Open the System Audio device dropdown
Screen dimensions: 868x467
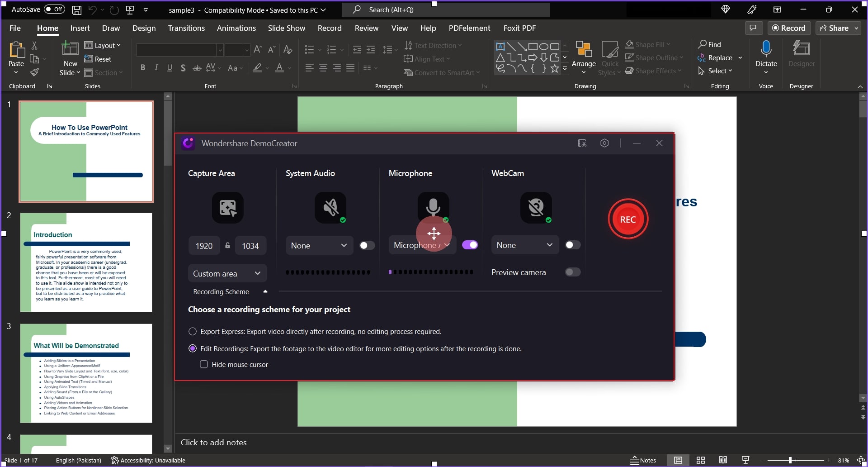coord(319,245)
